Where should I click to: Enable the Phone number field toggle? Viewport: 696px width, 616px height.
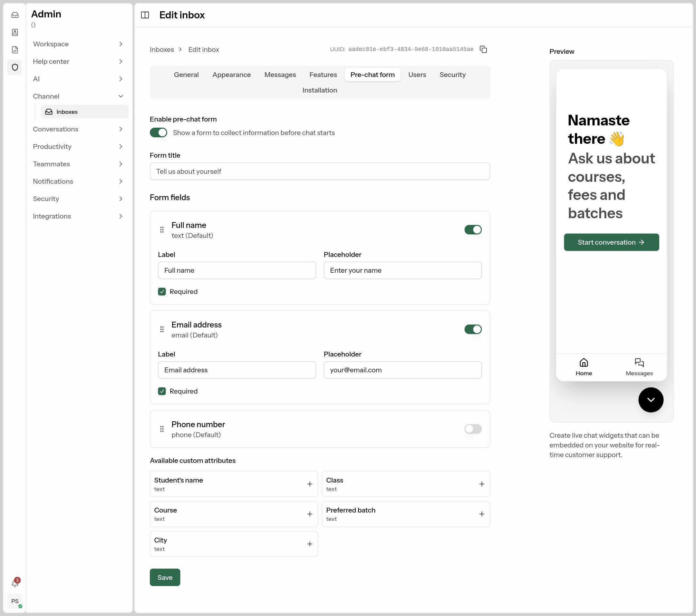coord(473,429)
